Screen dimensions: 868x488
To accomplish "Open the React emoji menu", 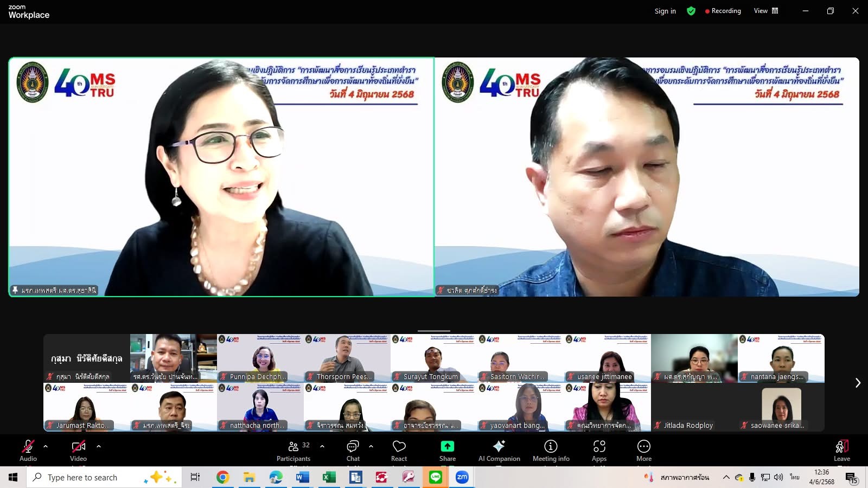I will 399,451.
